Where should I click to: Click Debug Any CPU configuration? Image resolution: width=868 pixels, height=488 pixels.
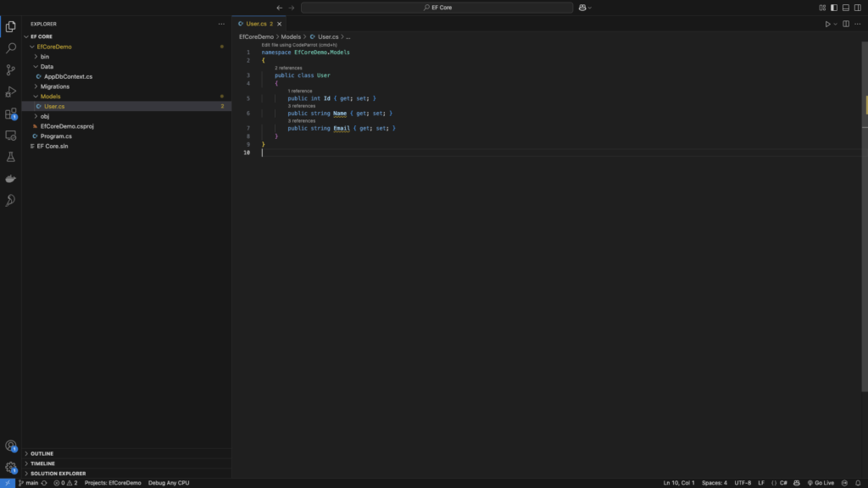(x=169, y=483)
